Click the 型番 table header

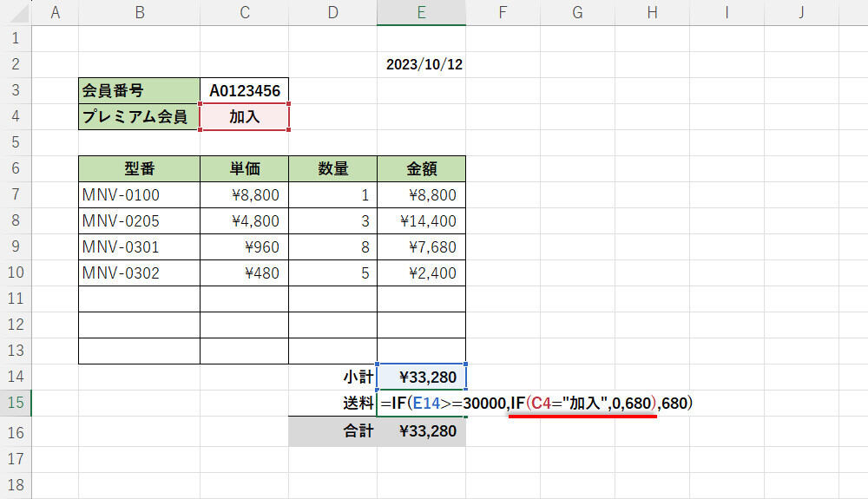(140, 168)
